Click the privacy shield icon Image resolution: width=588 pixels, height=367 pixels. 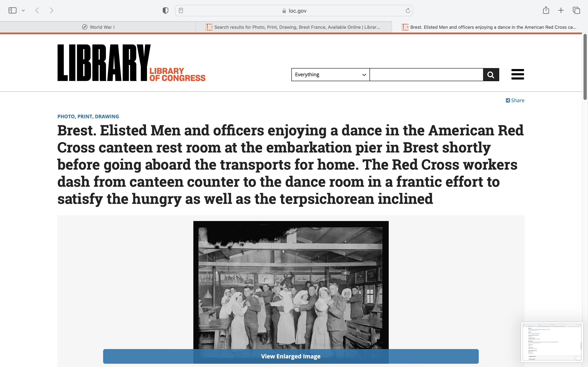(165, 10)
